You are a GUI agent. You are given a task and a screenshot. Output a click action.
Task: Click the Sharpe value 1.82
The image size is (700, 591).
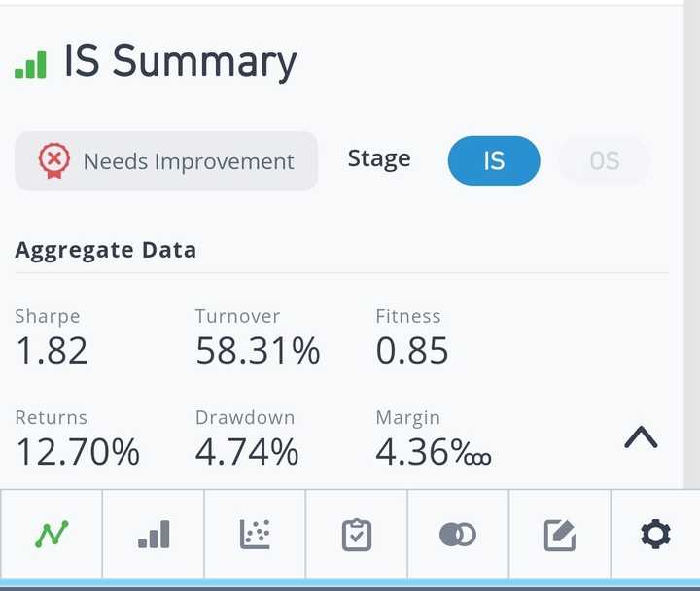(x=52, y=351)
